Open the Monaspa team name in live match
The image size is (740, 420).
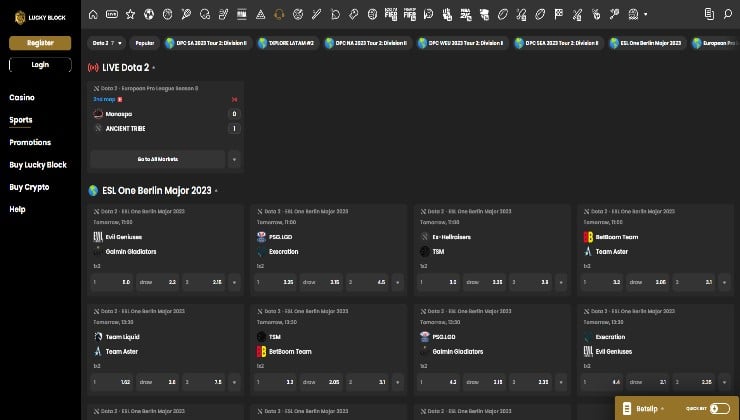[x=119, y=114]
